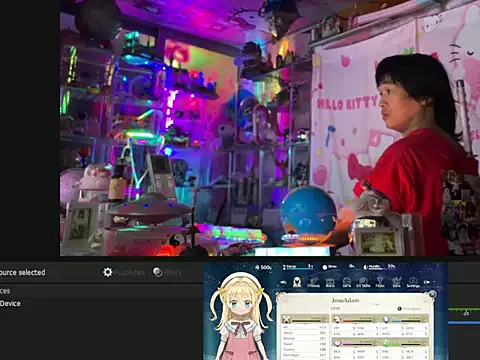This screenshot has width=480, height=360.
Task: Click the Dark Magic stat row
Action: pyautogui.click(x=304, y=355)
